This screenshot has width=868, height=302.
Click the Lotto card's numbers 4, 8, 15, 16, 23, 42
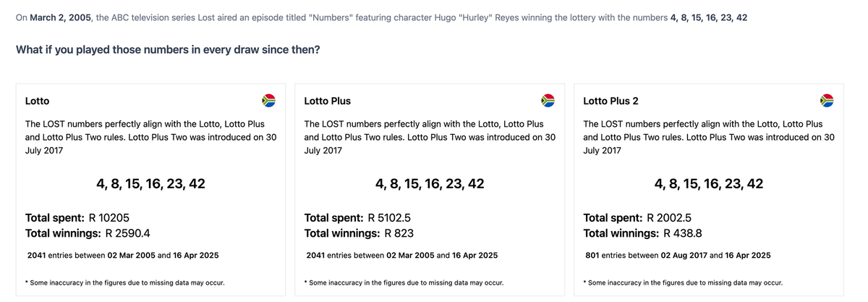click(x=150, y=184)
